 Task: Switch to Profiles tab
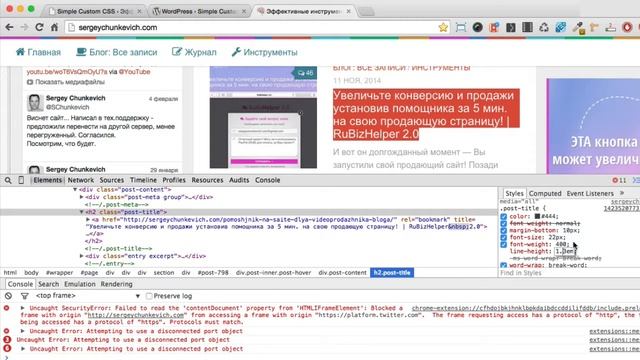click(174, 180)
